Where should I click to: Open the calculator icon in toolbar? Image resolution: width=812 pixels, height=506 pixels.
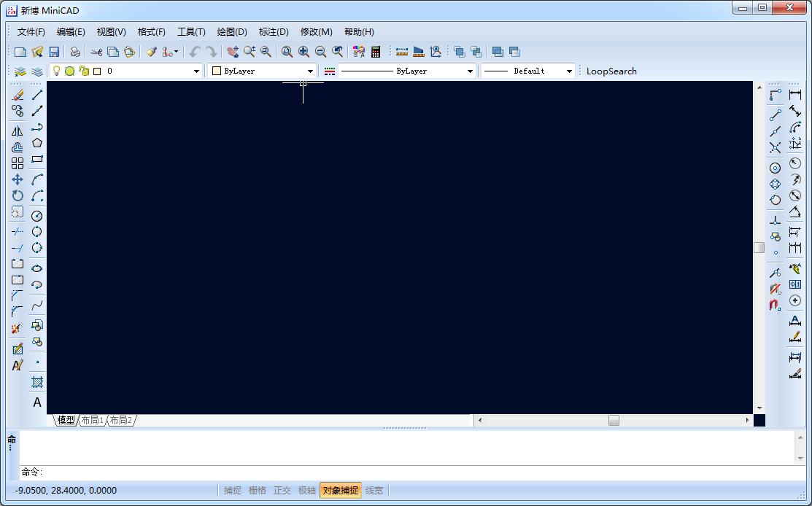(x=376, y=52)
